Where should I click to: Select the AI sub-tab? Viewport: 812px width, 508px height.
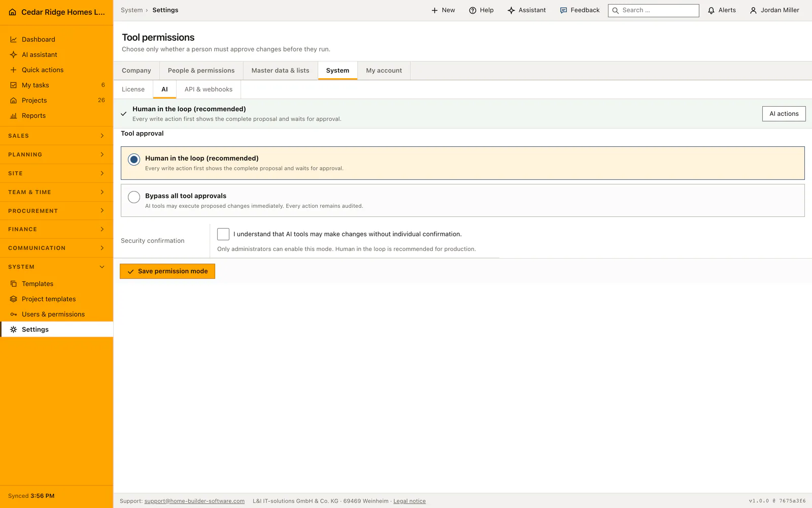164,89
